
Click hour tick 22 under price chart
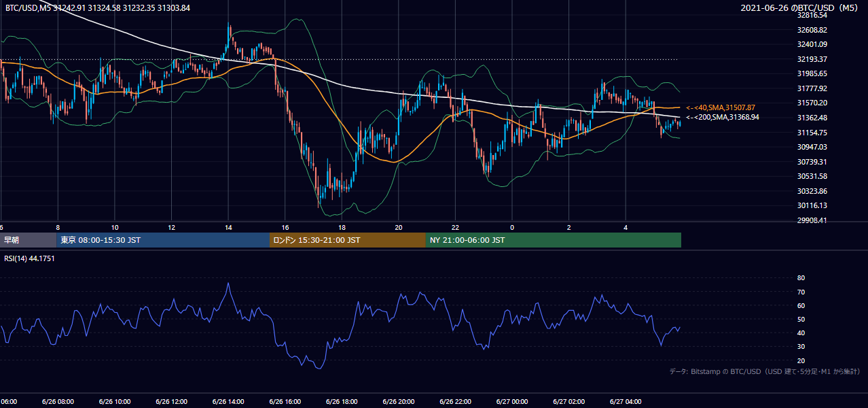(x=456, y=228)
